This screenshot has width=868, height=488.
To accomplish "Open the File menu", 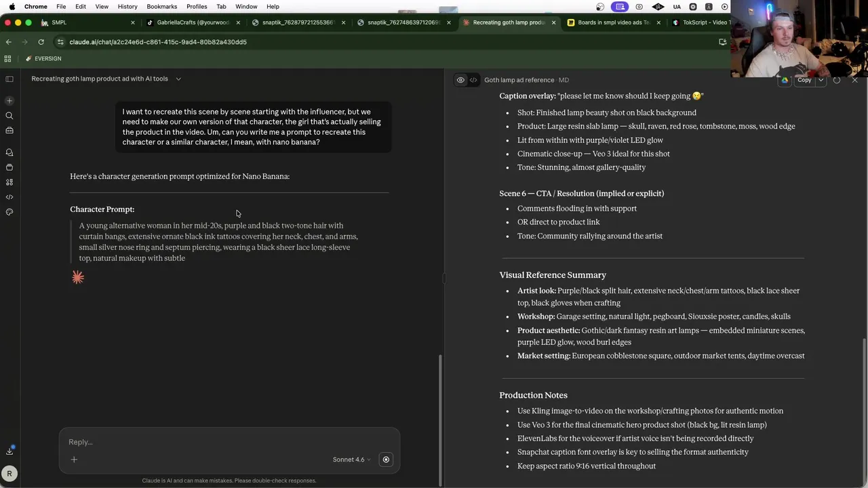I will click(x=61, y=7).
